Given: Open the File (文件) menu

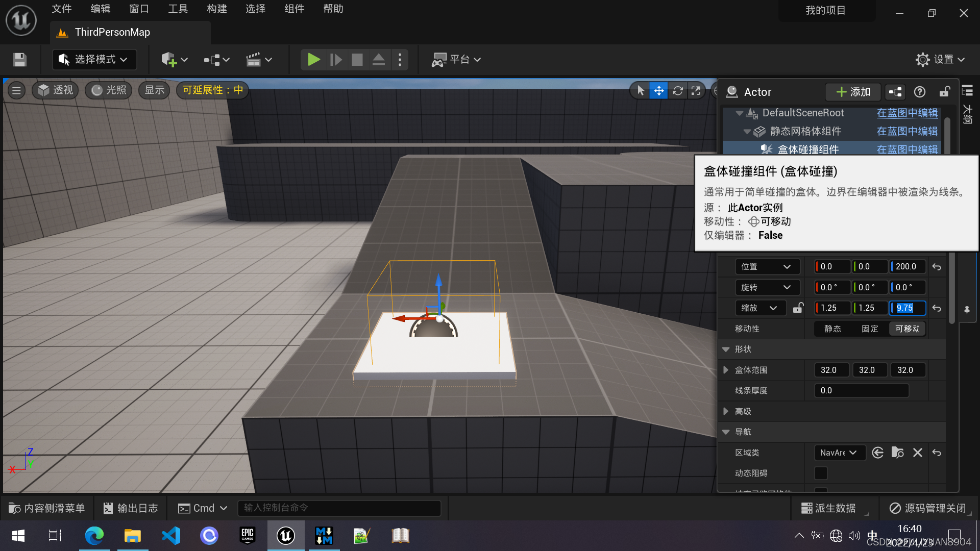Looking at the screenshot, I should click(x=62, y=9).
